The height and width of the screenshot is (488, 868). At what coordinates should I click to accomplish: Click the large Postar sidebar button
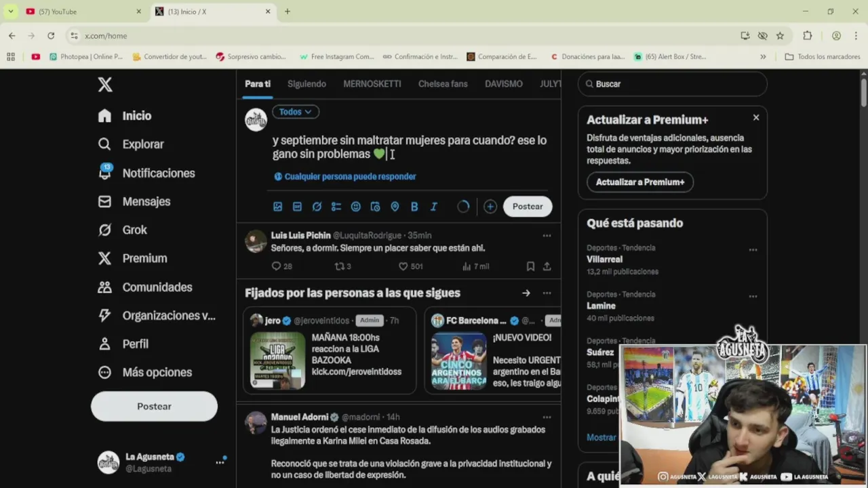(154, 406)
